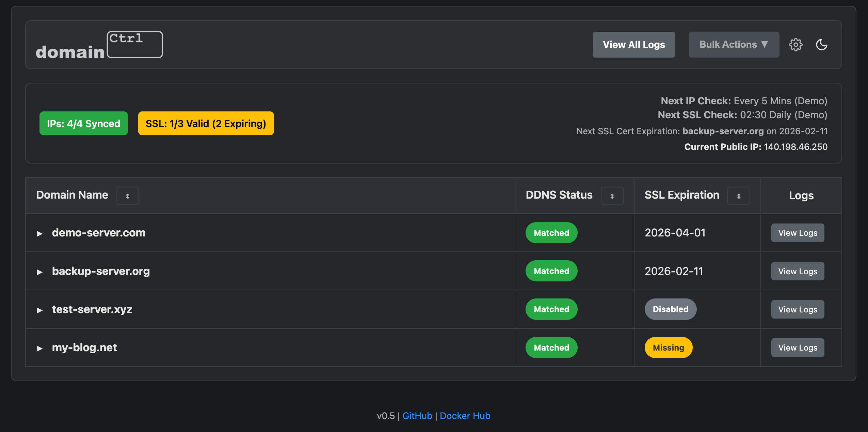The width and height of the screenshot is (868, 432).
Task: Open the Docker Hub footer link
Action: (465, 416)
